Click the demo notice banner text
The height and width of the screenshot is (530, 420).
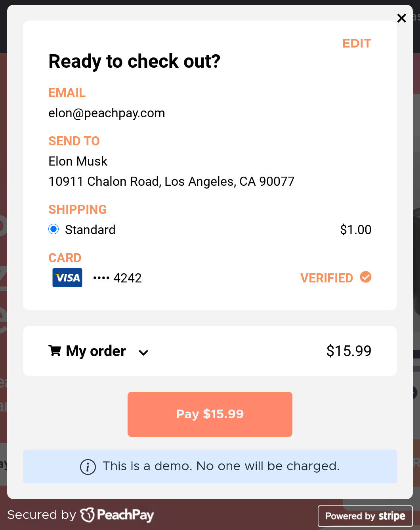221,466
